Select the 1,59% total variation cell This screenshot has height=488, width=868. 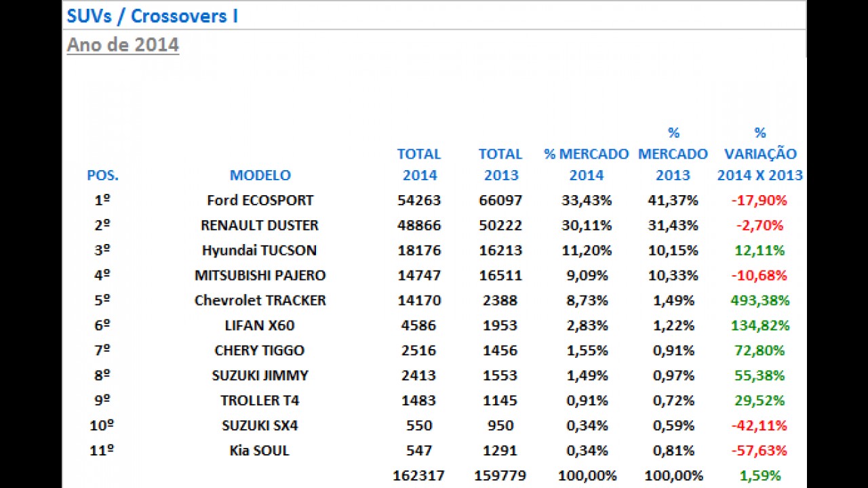759,476
